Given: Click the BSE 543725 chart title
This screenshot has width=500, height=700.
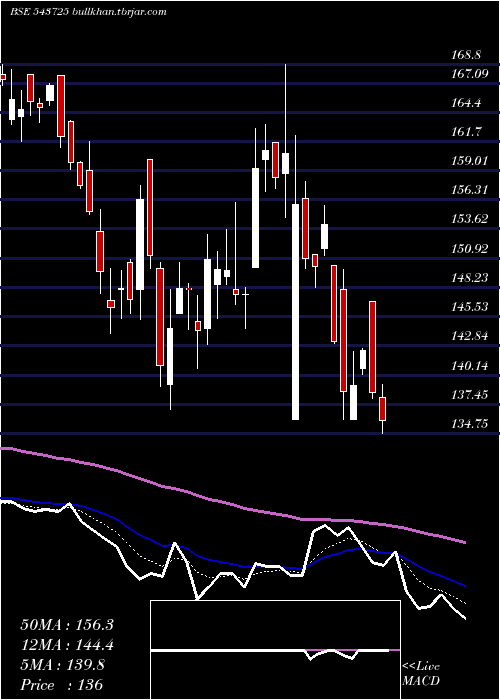Looking at the screenshot, I should (x=88, y=12).
